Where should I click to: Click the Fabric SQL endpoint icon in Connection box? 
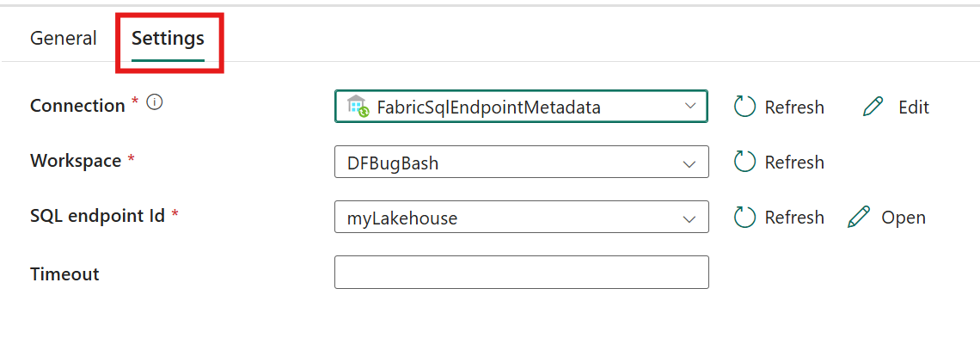pyautogui.click(x=358, y=107)
